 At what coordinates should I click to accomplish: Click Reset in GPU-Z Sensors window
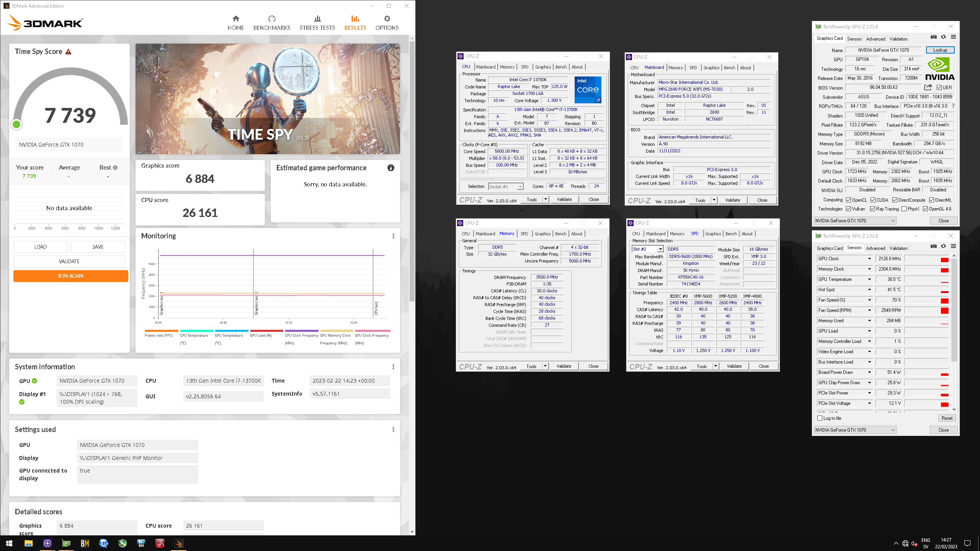947,418
